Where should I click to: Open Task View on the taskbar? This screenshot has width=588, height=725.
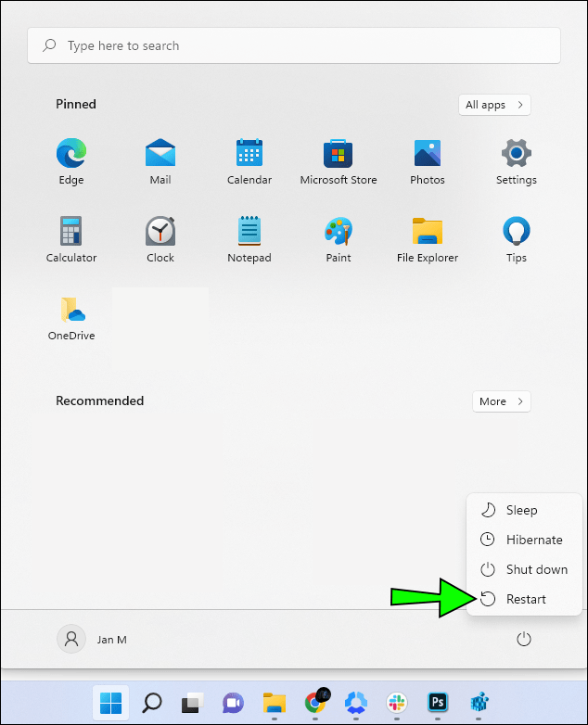193,703
